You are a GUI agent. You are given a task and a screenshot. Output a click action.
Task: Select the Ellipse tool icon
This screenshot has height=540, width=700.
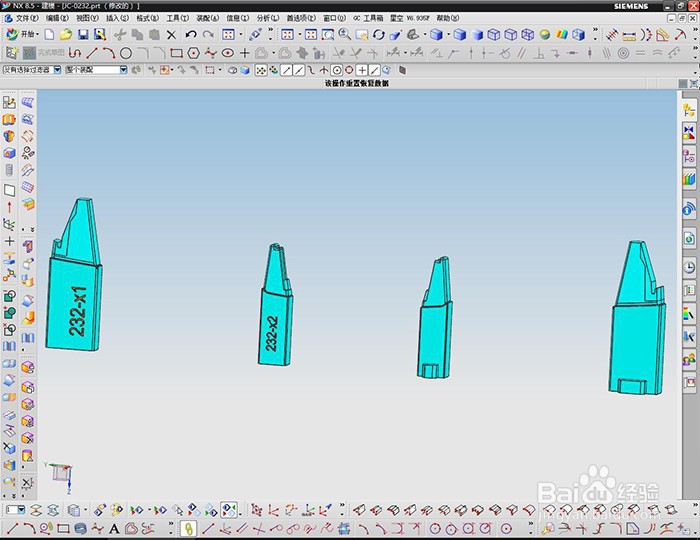(x=228, y=54)
